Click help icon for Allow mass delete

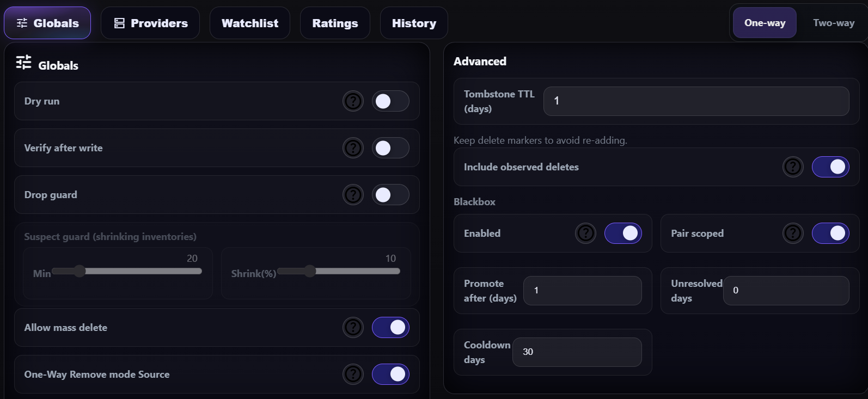(x=353, y=328)
